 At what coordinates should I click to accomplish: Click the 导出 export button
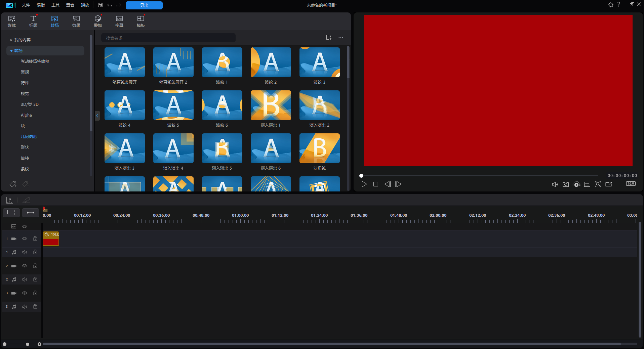point(144,5)
